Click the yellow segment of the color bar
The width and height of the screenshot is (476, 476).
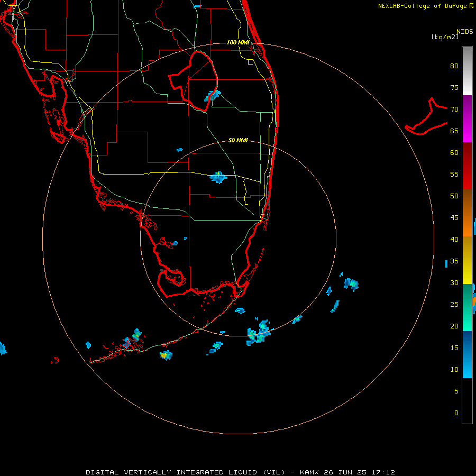[x=467, y=260]
